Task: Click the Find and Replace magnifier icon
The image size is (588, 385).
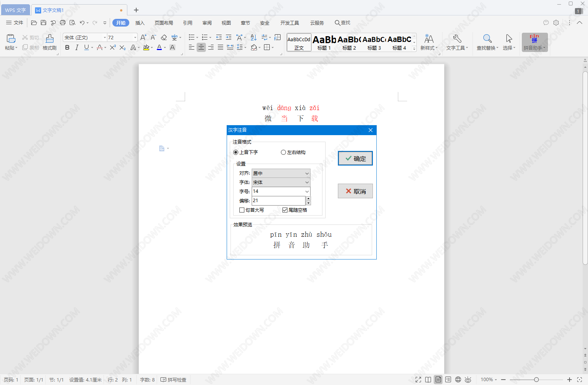Action: point(487,38)
